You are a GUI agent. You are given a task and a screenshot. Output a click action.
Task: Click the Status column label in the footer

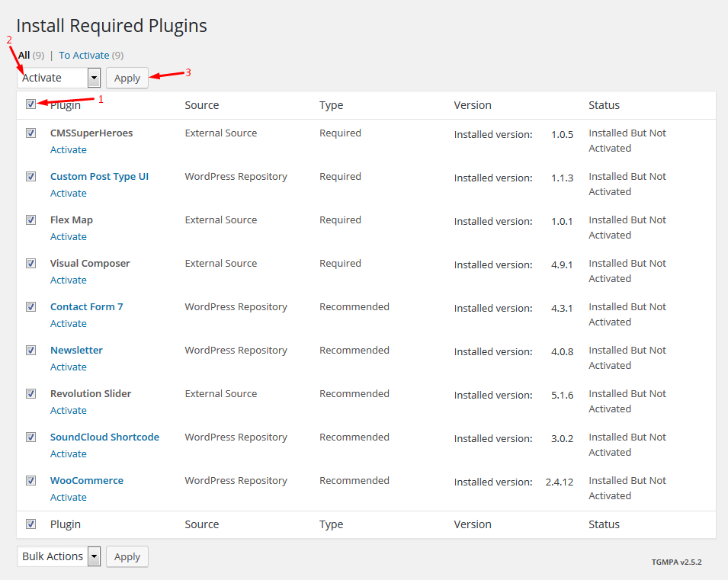point(604,524)
